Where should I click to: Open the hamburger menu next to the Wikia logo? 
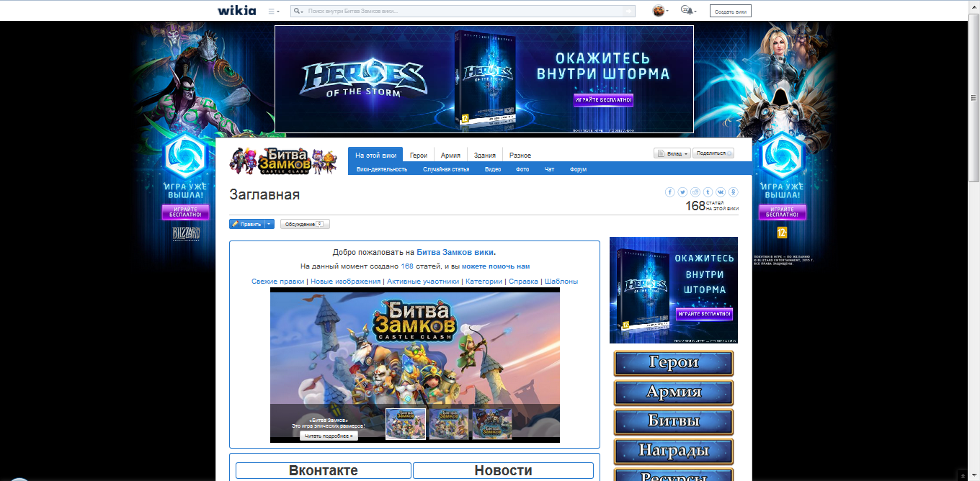tap(274, 11)
